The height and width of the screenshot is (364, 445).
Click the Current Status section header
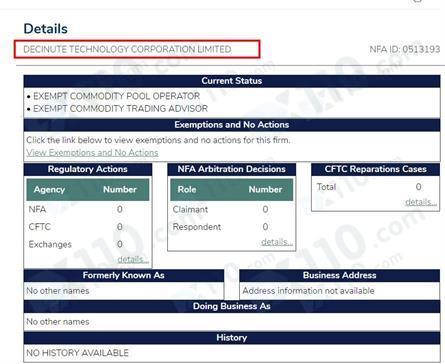[x=232, y=81]
